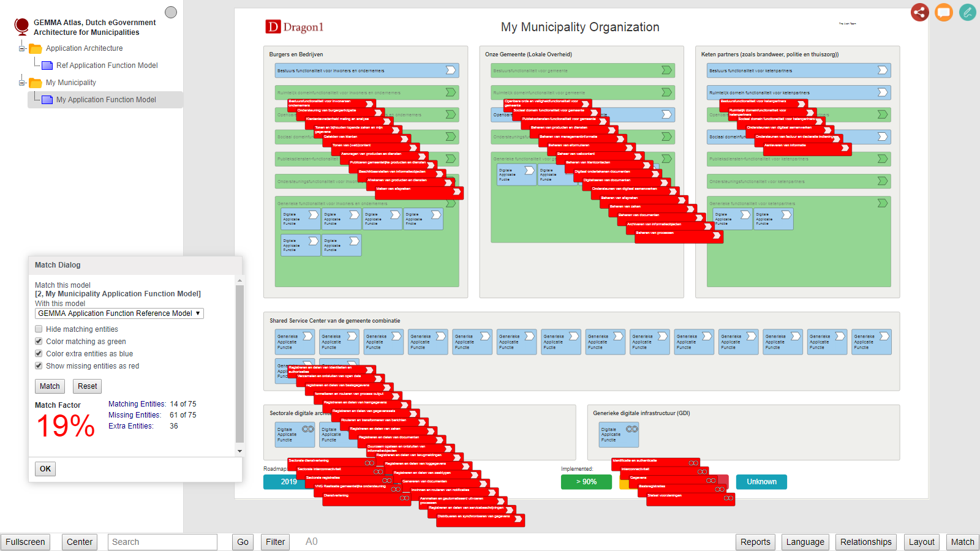Click Reset button in Match Dialog

pyautogui.click(x=87, y=386)
